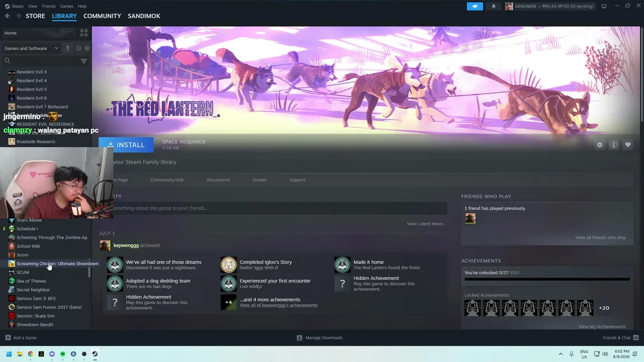Show hidden system tray icons
The height and width of the screenshot is (362, 644).
(560, 354)
